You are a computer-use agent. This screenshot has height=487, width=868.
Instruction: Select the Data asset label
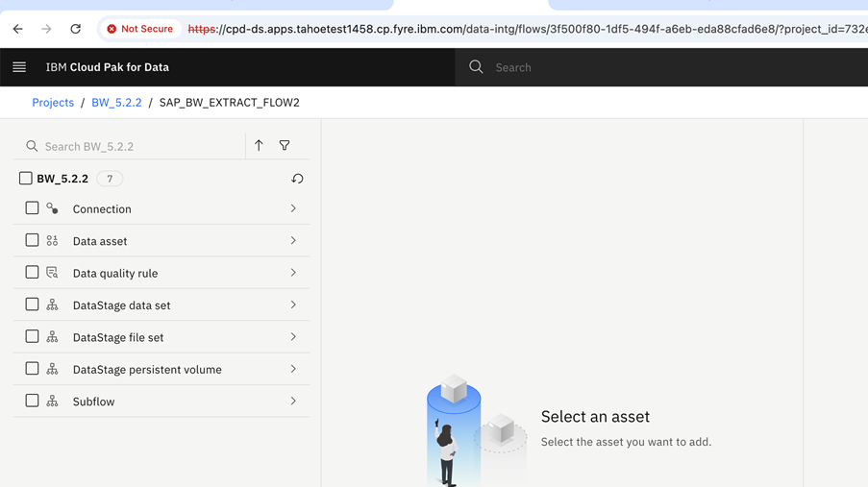coord(100,241)
